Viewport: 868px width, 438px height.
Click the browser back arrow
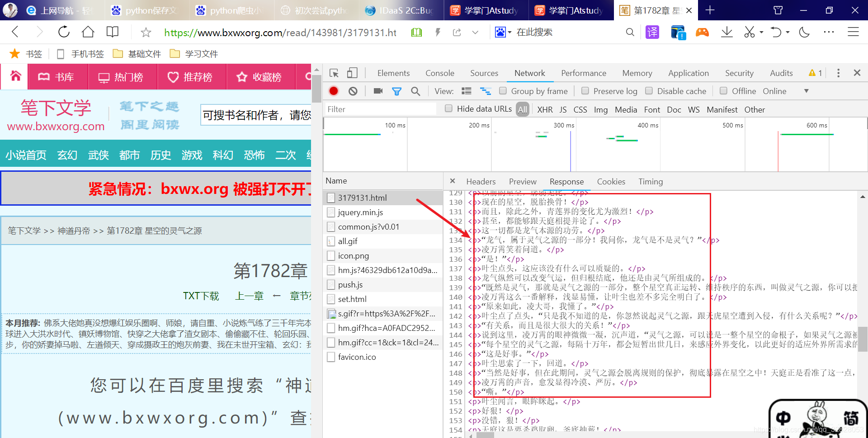(x=15, y=32)
